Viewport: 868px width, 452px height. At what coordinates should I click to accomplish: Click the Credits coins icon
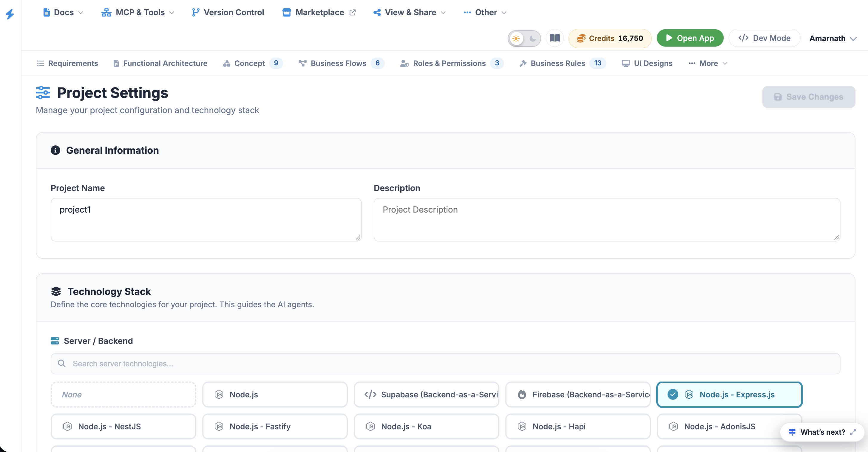(x=581, y=39)
